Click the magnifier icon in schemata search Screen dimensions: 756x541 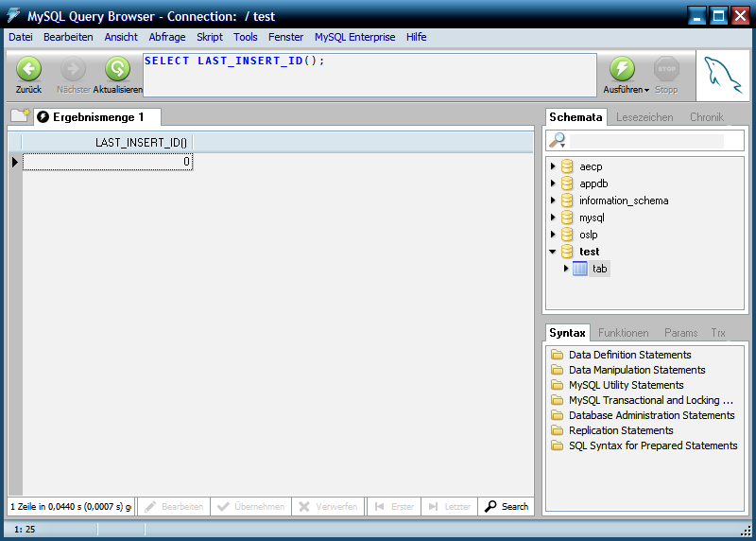tap(558, 140)
